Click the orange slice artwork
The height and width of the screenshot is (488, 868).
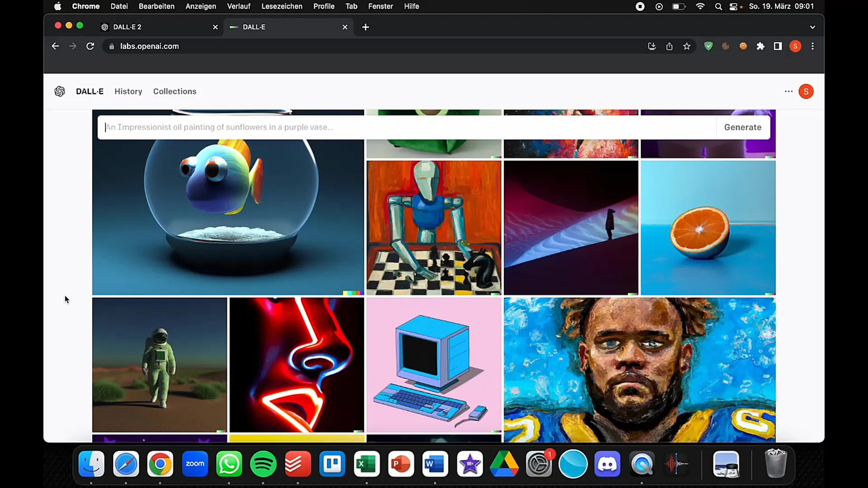click(708, 228)
